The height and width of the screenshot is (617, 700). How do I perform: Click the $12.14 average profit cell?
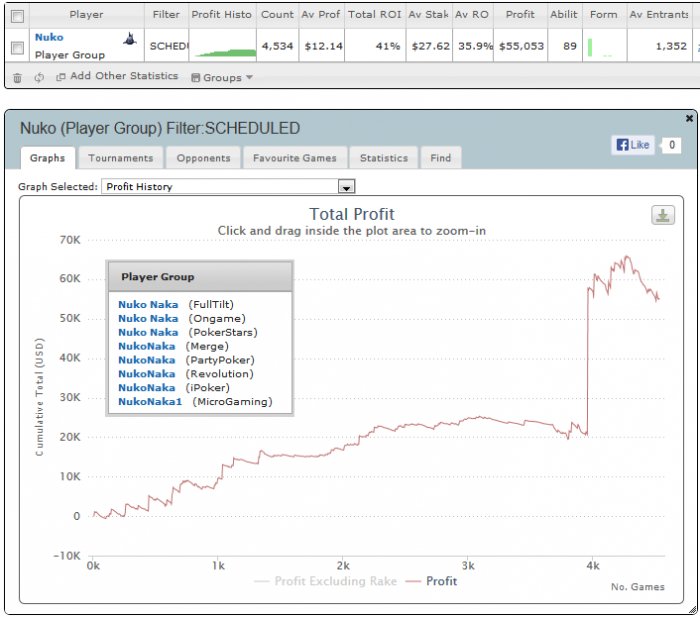(323, 46)
